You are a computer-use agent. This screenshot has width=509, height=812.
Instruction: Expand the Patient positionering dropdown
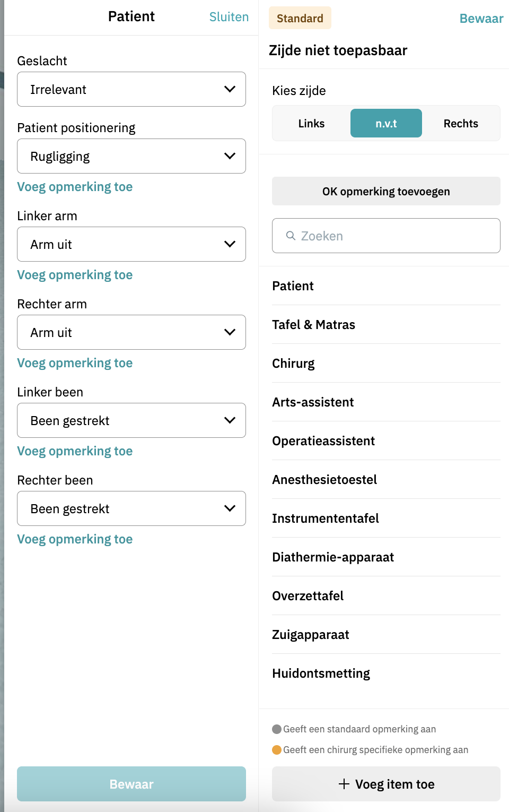coord(131,156)
